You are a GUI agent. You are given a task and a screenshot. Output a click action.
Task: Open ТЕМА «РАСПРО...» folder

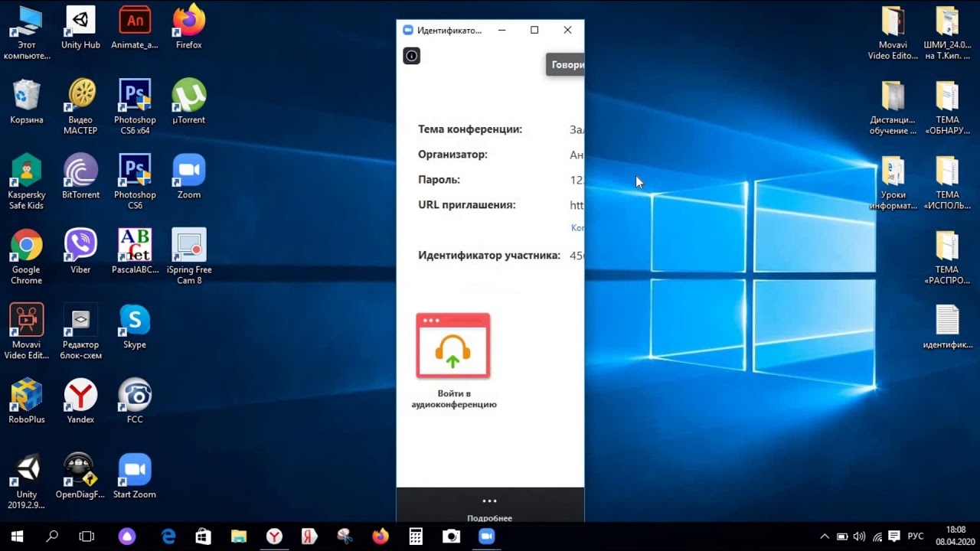(x=947, y=259)
